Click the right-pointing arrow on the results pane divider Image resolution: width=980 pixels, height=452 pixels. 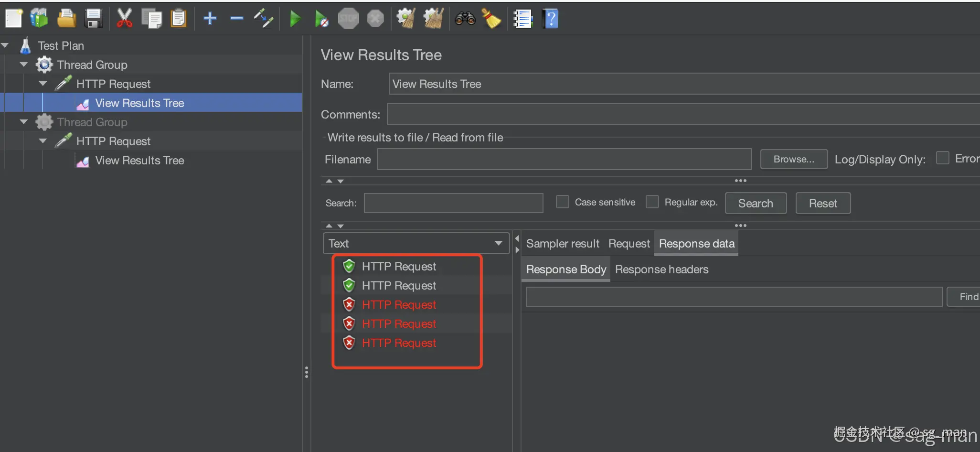pos(517,250)
